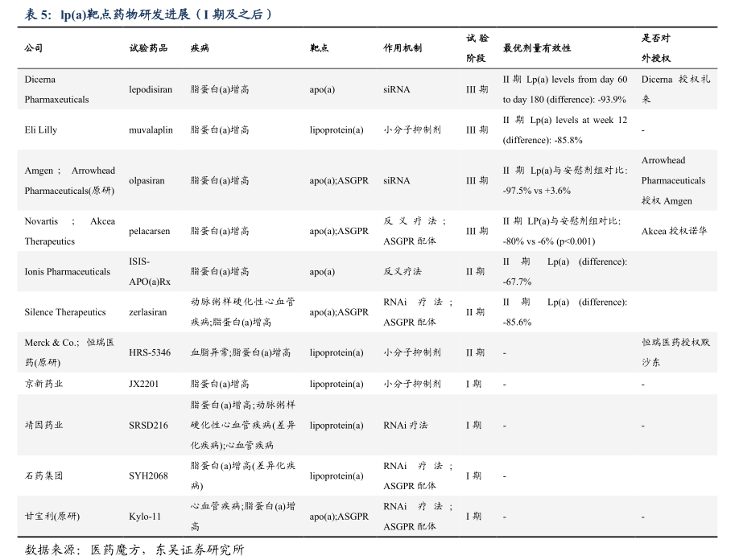
Task: Click the 'II 期' phase cell for HRS-5346
Action: click(475, 352)
